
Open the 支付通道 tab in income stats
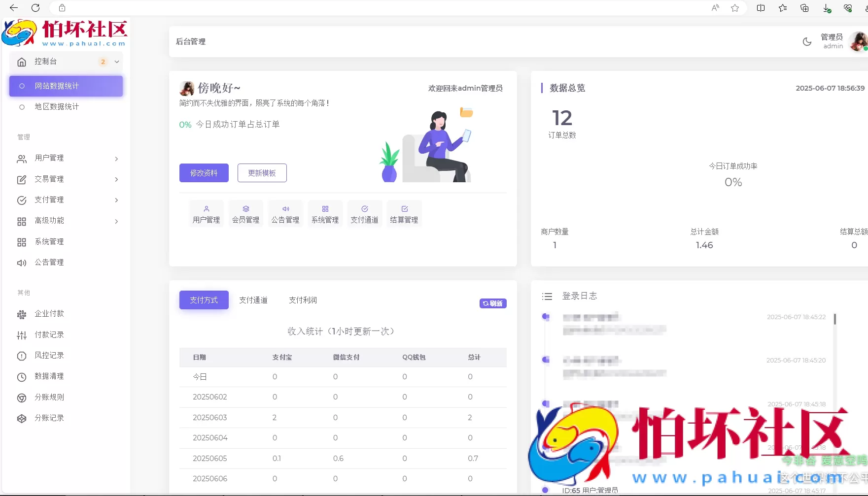point(253,299)
